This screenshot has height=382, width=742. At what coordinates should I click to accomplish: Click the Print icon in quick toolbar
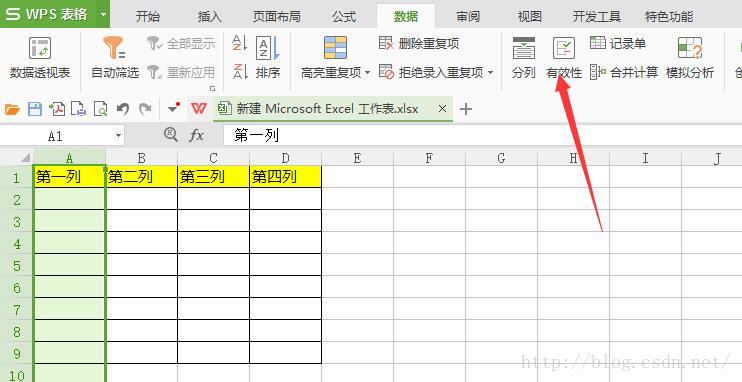pyautogui.click(x=79, y=109)
